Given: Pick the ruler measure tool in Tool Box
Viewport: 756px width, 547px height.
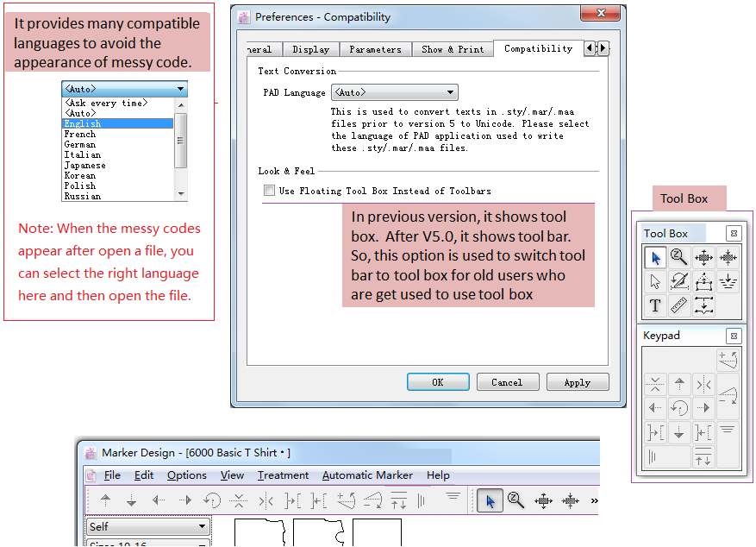Looking at the screenshot, I should 679,305.
